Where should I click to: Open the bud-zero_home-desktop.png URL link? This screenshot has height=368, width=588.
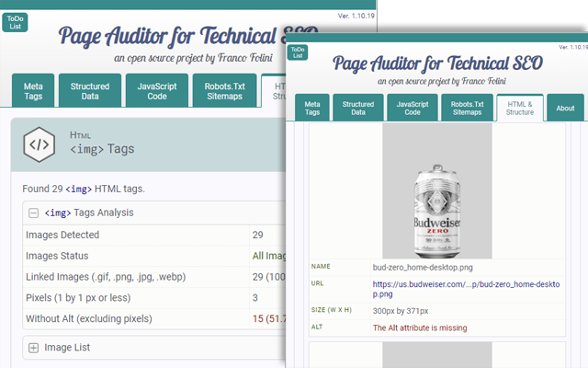click(x=466, y=289)
